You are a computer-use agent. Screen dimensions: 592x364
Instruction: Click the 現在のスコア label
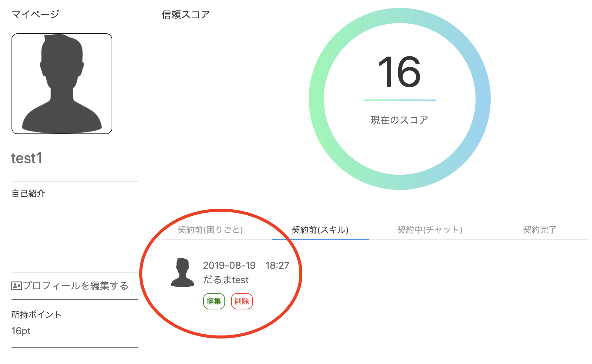pyautogui.click(x=400, y=119)
